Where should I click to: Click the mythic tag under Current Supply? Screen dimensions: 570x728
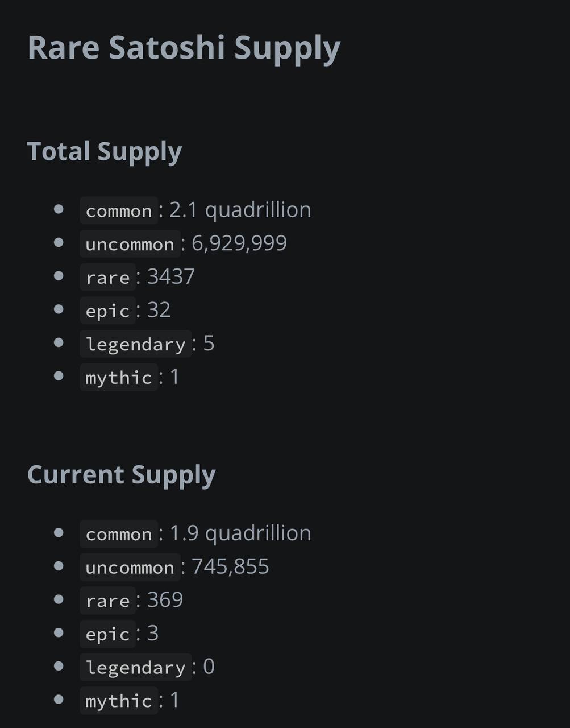pyautogui.click(x=119, y=701)
